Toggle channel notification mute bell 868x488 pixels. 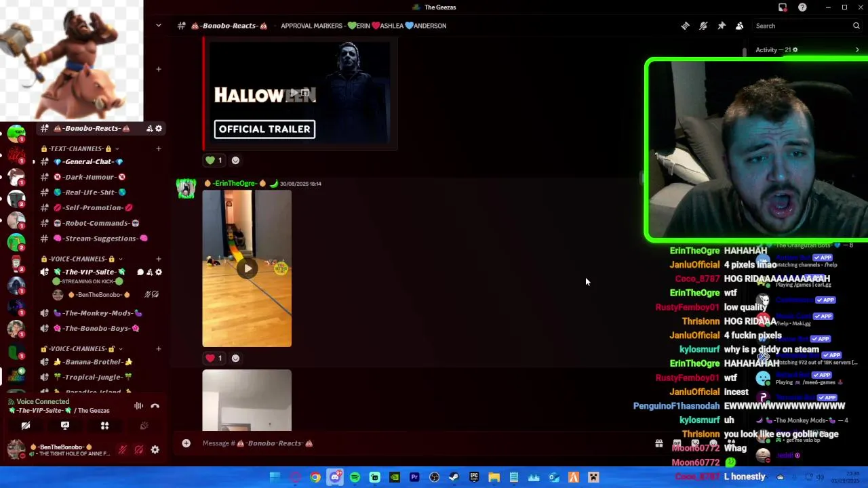[x=703, y=26]
